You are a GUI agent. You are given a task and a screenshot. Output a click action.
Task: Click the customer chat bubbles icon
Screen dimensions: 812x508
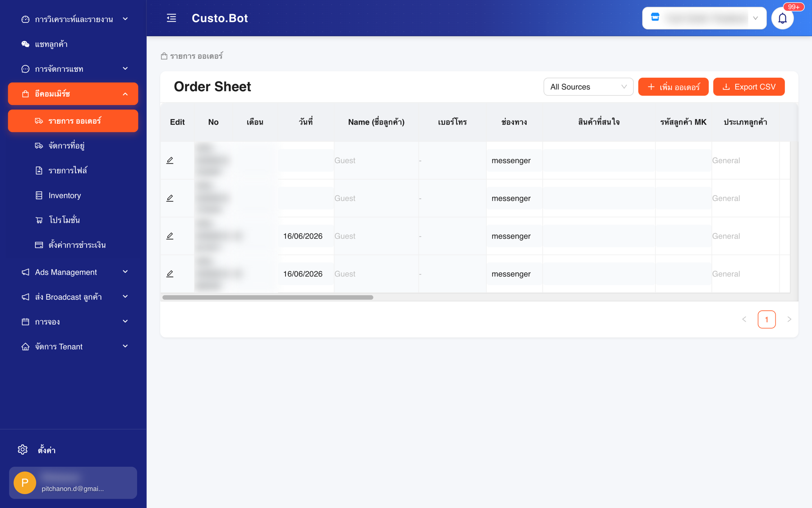coord(25,44)
